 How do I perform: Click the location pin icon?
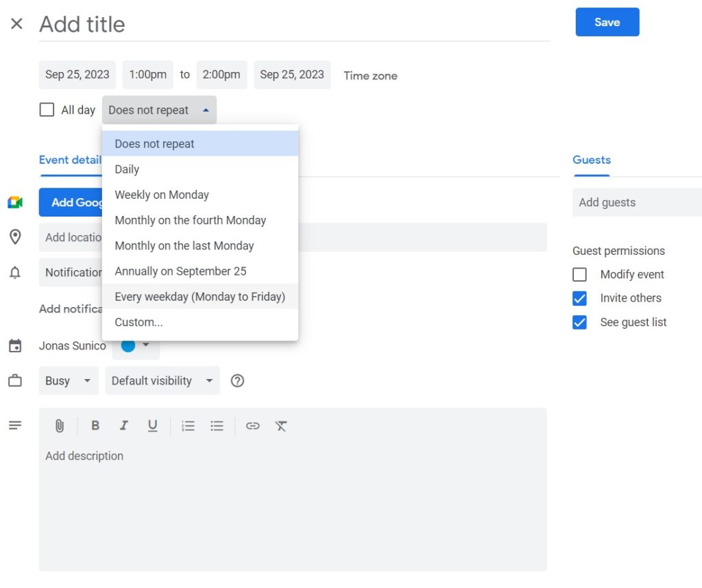point(15,237)
